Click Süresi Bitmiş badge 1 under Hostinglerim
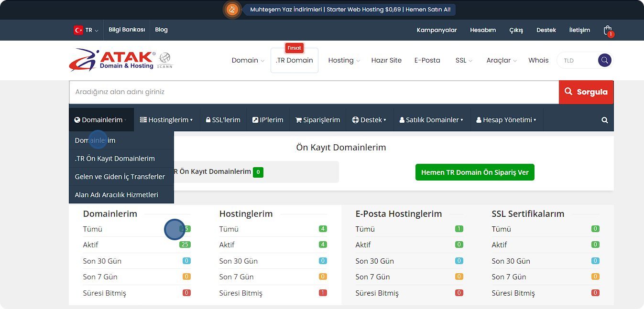The image size is (644, 309). tap(323, 293)
